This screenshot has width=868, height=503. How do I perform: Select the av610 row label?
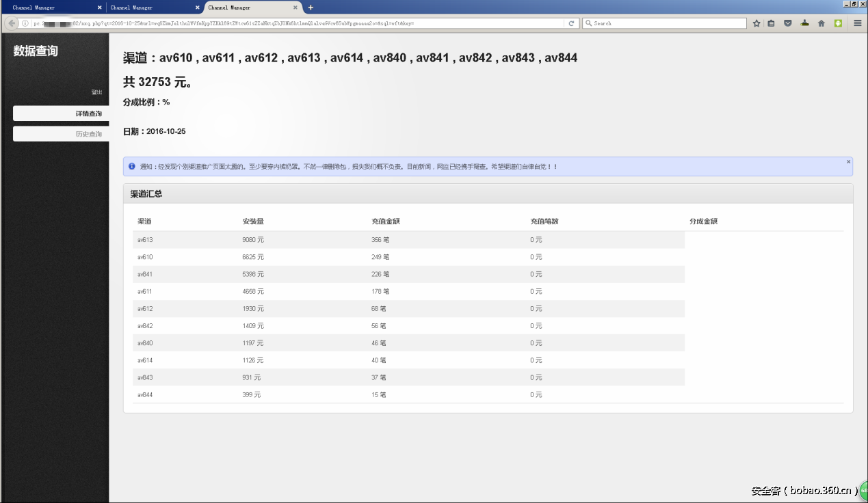[145, 257]
